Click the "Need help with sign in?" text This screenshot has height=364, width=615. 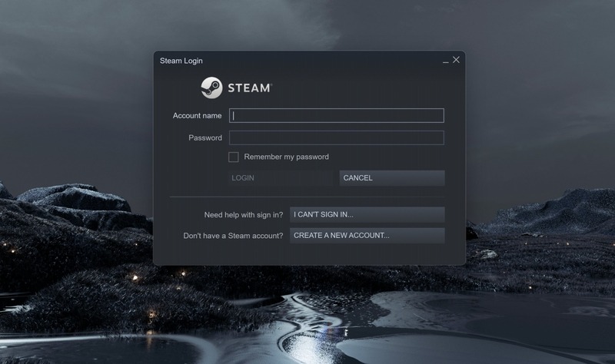[244, 215]
